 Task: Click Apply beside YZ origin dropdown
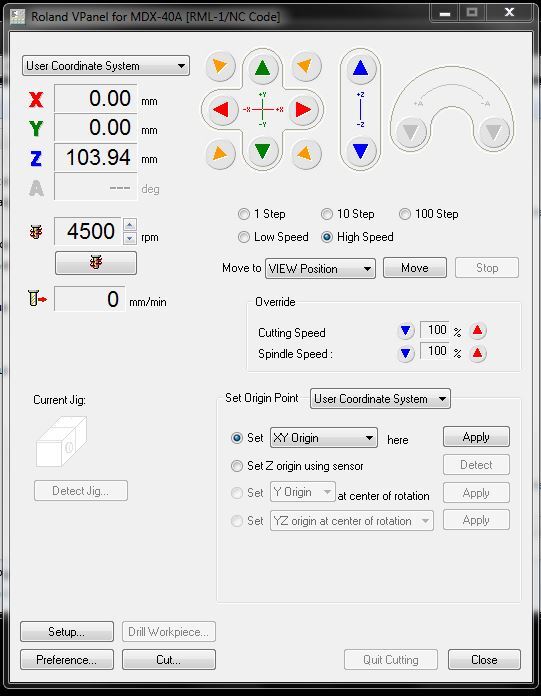pos(476,520)
